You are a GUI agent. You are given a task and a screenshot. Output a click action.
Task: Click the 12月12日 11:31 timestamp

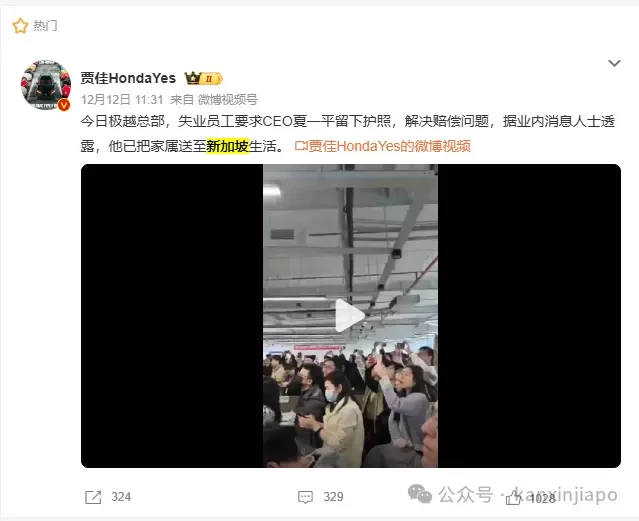tap(122, 99)
